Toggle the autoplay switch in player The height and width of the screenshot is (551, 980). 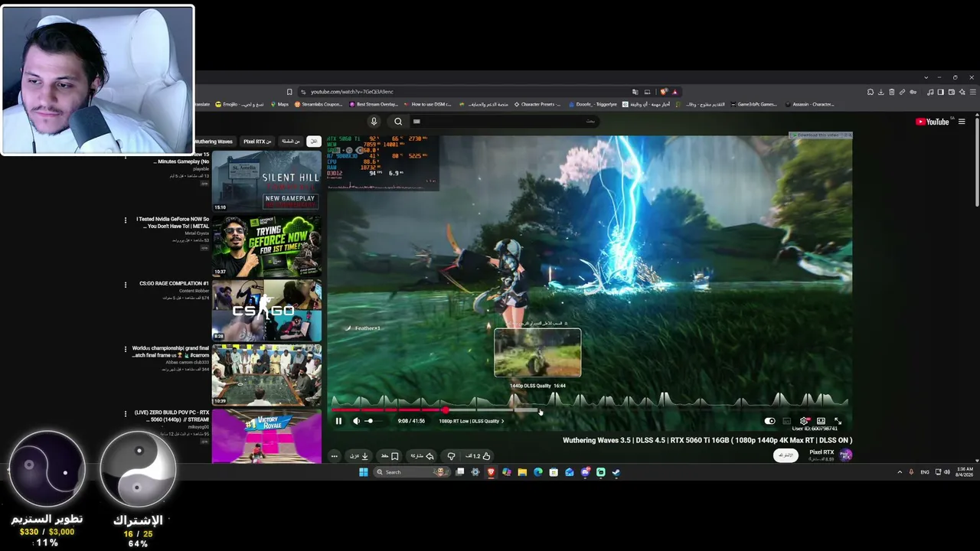[x=770, y=421]
